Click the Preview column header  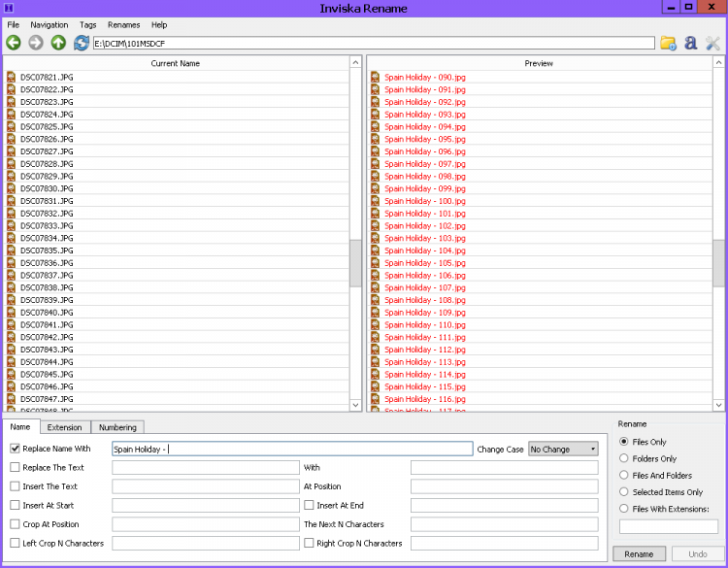pos(539,63)
